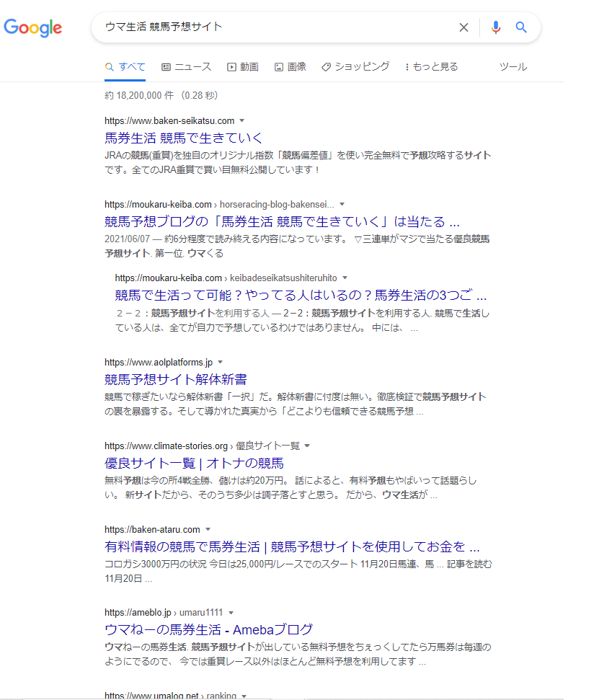Switch to the 動画 tab
Image resolution: width=612 pixels, height=700 pixels.
point(243,67)
